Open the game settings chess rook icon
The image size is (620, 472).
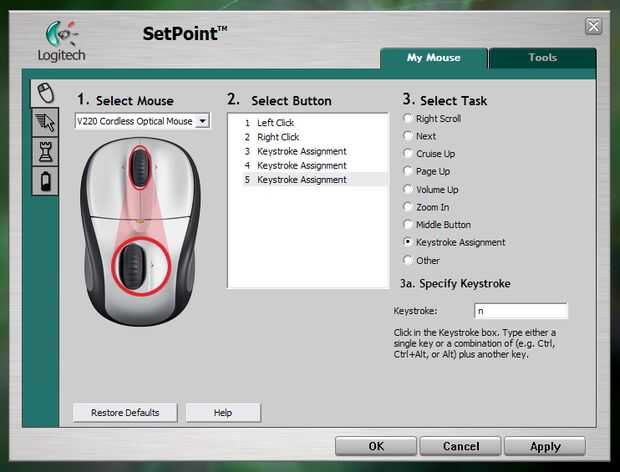[45, 151]
